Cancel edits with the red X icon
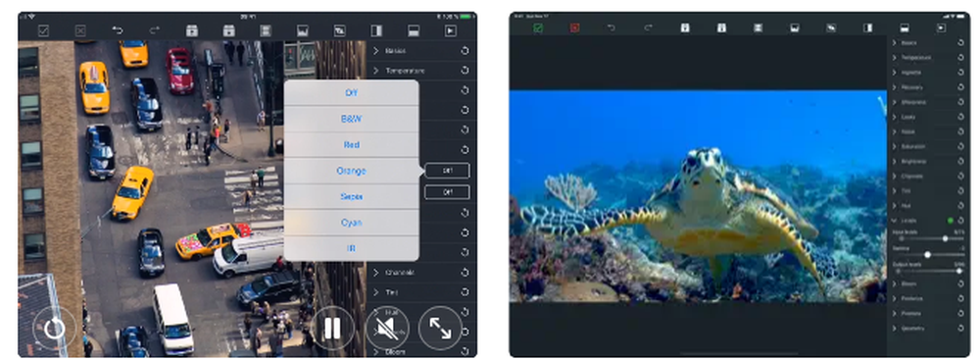The image size is (980, 359). click(575, 28)
